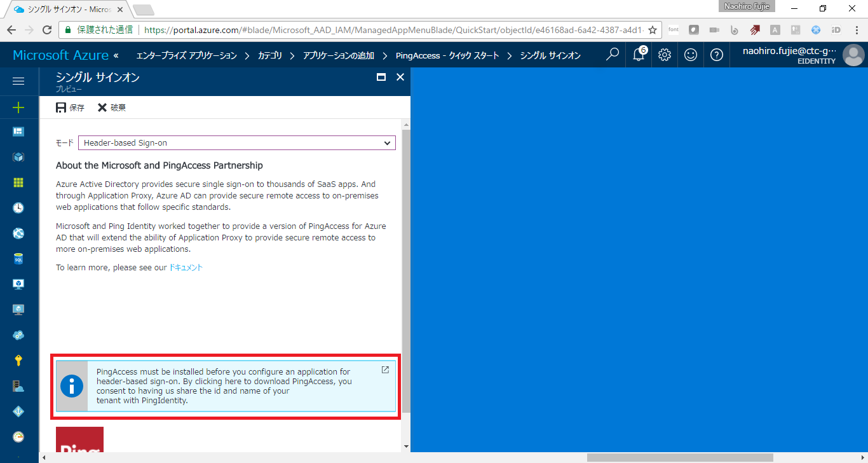868x463 pixels.
Task: Select the Key Vault key icon in sidebar
Action: pyautogui.click(x=18, y=360)
